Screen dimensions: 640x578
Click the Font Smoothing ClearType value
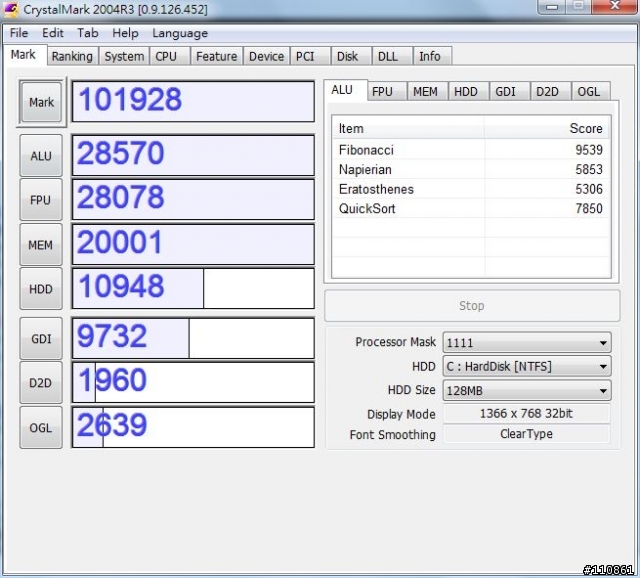[527, 434]
